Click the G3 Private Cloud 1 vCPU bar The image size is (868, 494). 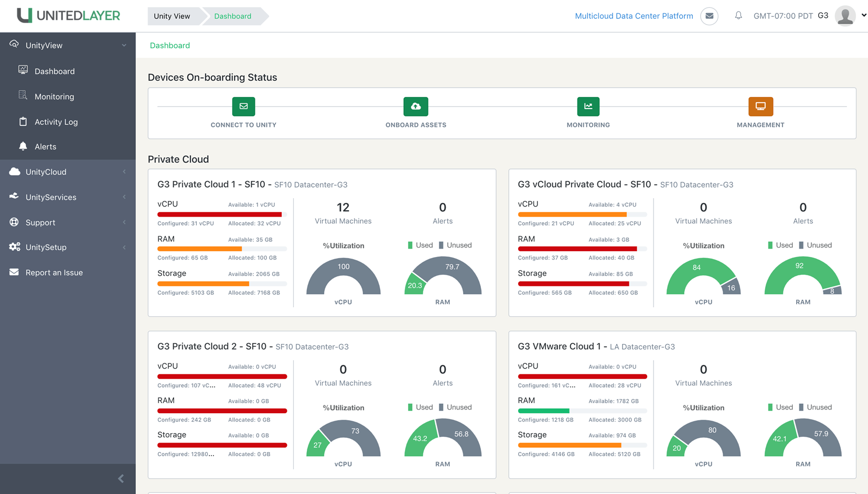point(222,214)
